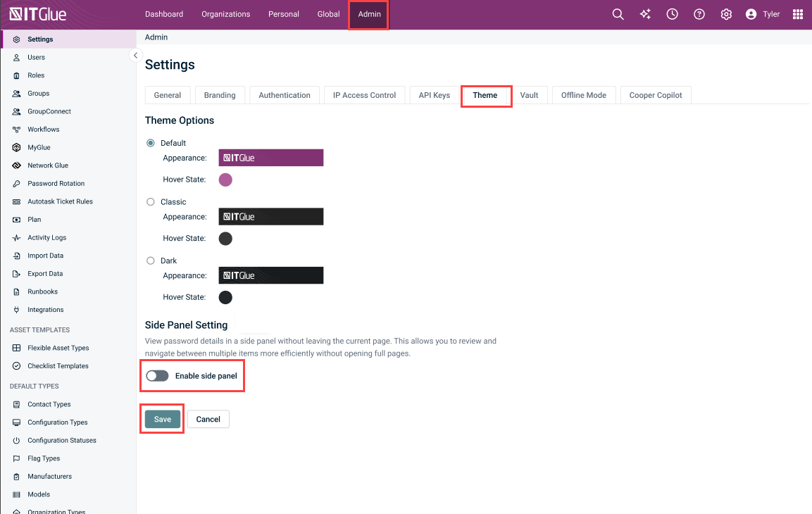Click the top bar settings gear icon
Viewport: 812px width, 514px height.
pos(726,14)
